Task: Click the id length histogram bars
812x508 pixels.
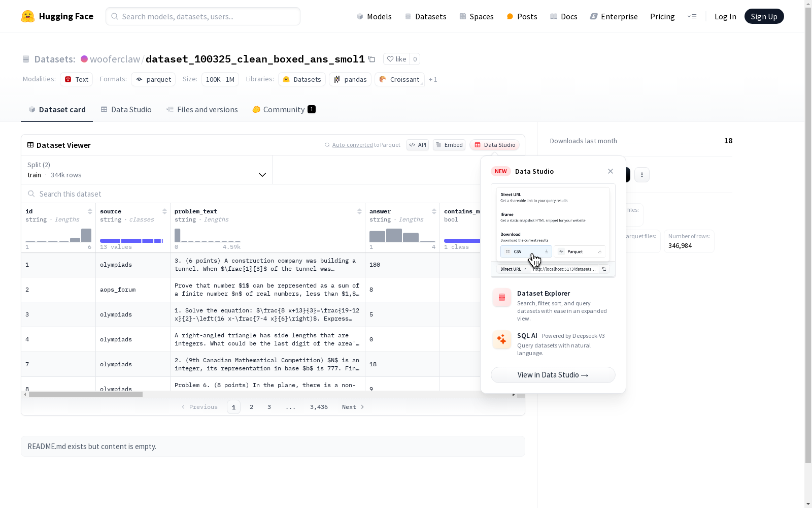Action: tap(58, 235)
